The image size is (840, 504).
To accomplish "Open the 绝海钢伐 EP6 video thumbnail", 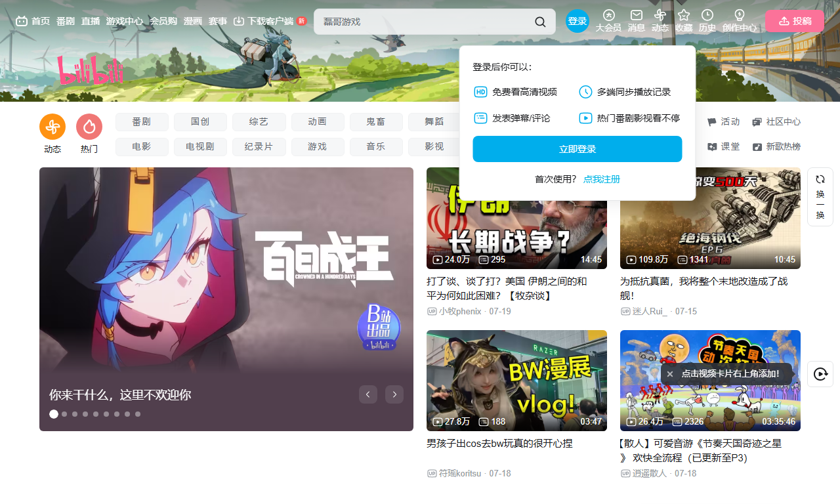I will click(710, 218).
